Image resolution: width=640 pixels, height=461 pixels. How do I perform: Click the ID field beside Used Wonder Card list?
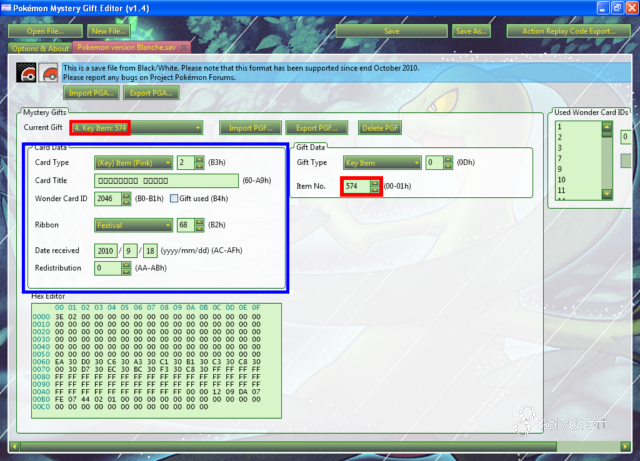[626, 137]
